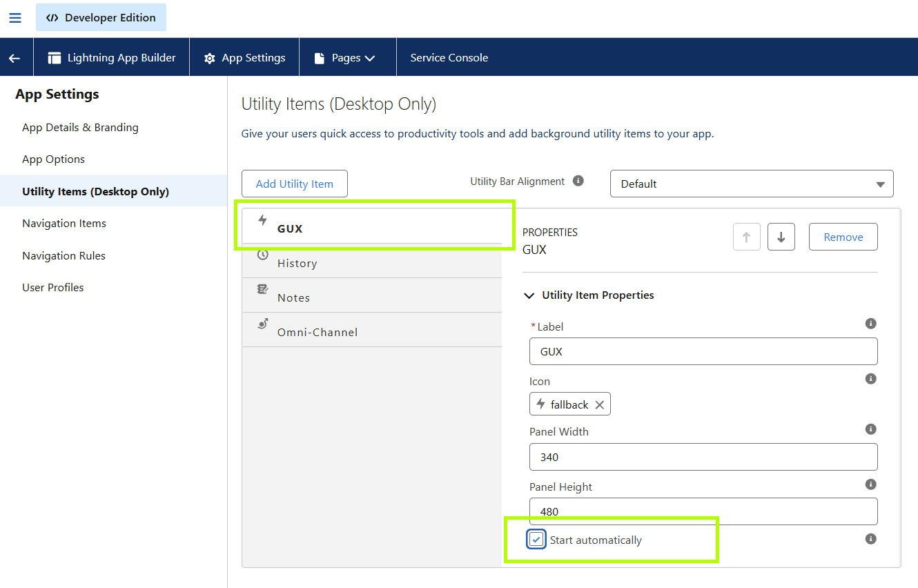Open User Profiles settings
Image resolution: width=918 pixels, height=588 pixels.
point(52,288)
